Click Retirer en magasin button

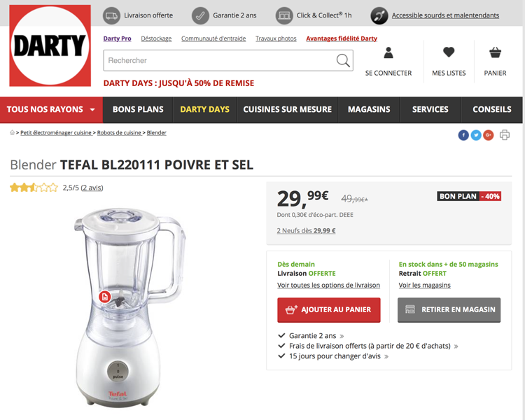coord(449,310)
